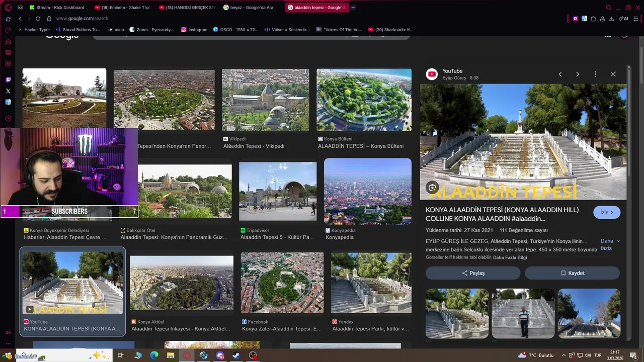This screenshot has height=362, width=644.
Task: Open Steam from the taskbar
Action: click(236, 355)
